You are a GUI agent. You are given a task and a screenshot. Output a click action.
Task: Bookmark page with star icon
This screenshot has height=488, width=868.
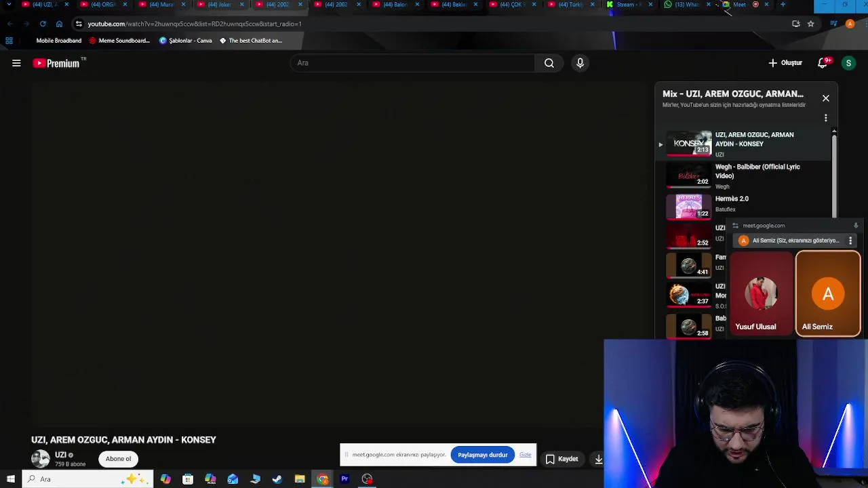tap(810, 24)
